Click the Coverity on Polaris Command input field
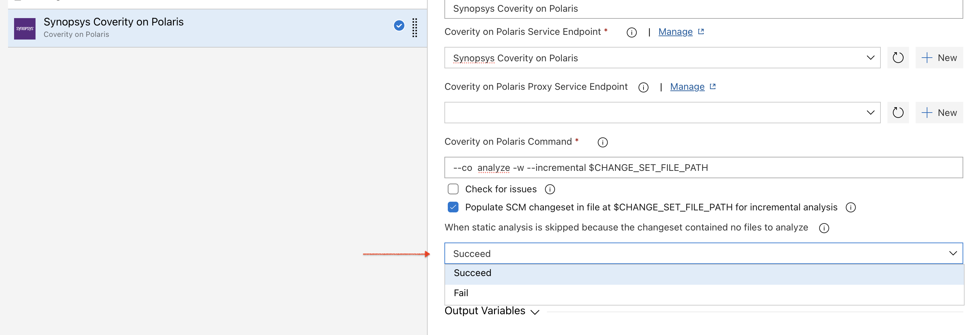The width and height of the screenshot is (980, 335). click(703, 168)
